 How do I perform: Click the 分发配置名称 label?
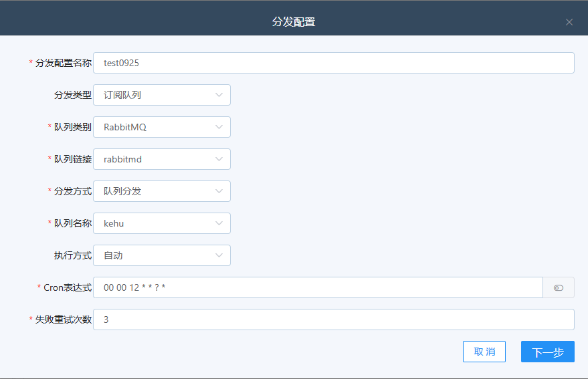tap(64, 63)
